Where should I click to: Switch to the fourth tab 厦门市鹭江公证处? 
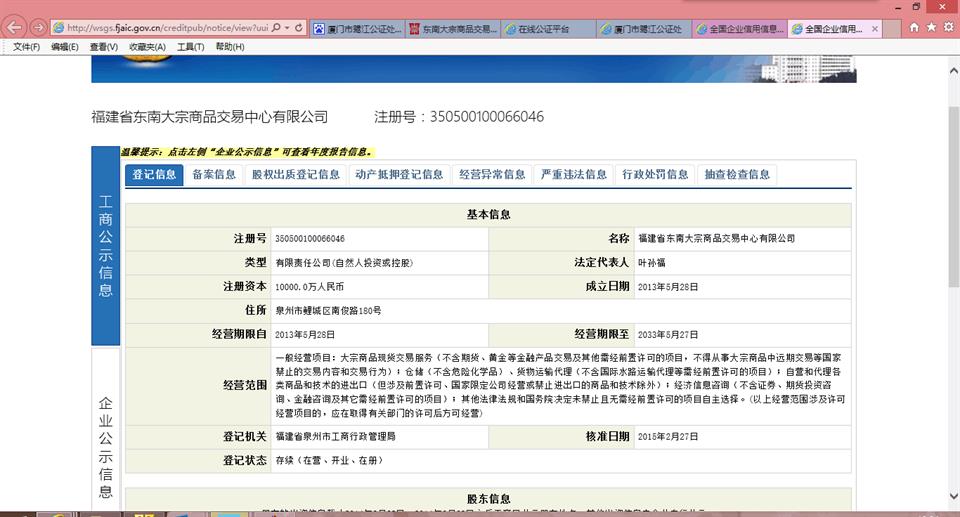644,29
